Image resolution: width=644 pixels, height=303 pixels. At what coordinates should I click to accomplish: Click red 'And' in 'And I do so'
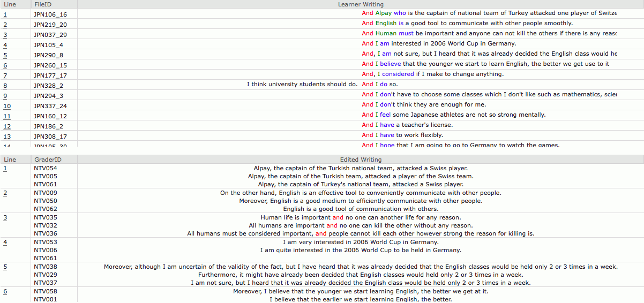click(367, 85)
